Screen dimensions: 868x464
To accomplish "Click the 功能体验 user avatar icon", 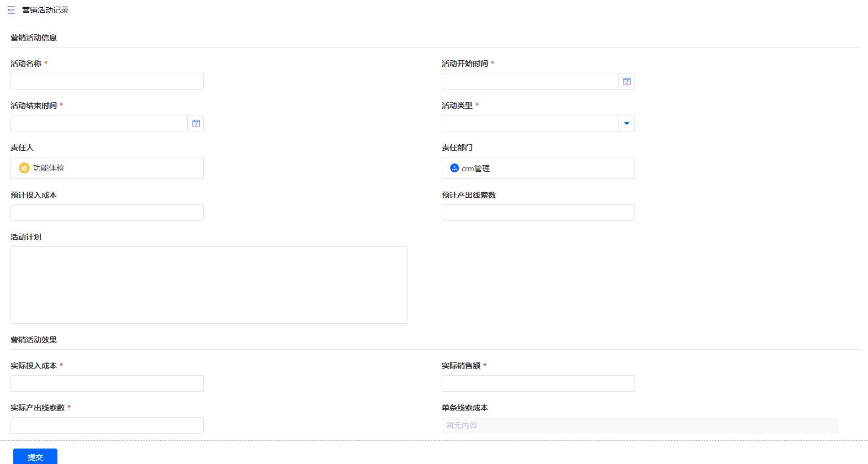I will coord(24,168).
